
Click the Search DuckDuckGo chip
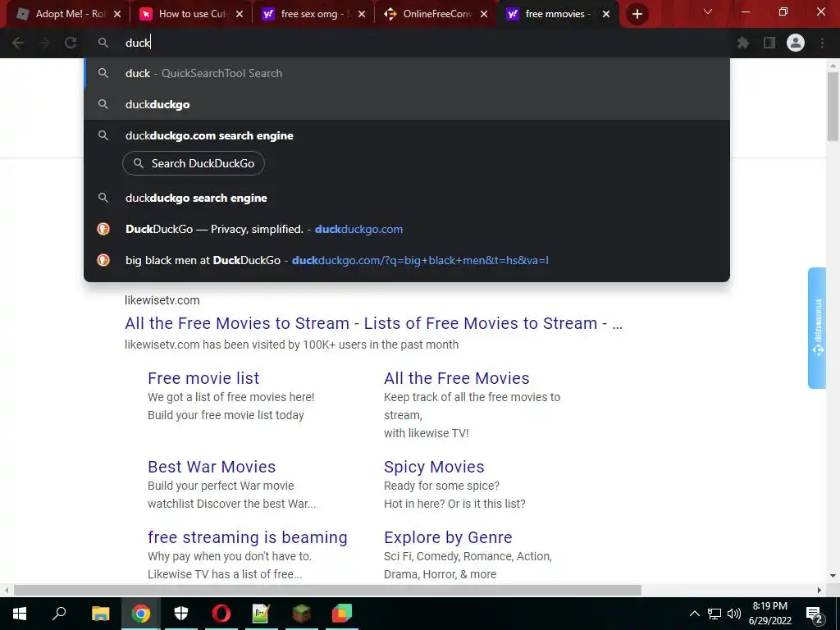click(x=194, y=163)
